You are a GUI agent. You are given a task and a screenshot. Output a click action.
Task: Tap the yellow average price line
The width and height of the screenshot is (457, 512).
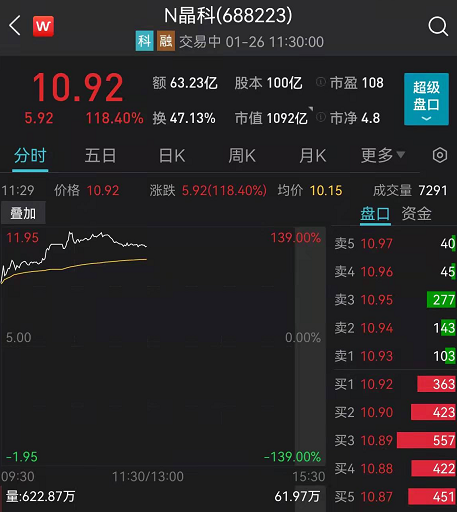tap(74, 271)
